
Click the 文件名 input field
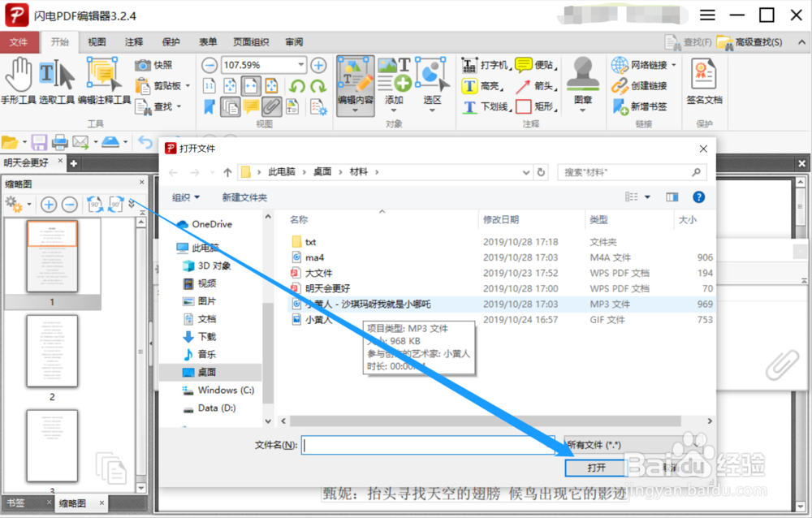coord(428,446)
